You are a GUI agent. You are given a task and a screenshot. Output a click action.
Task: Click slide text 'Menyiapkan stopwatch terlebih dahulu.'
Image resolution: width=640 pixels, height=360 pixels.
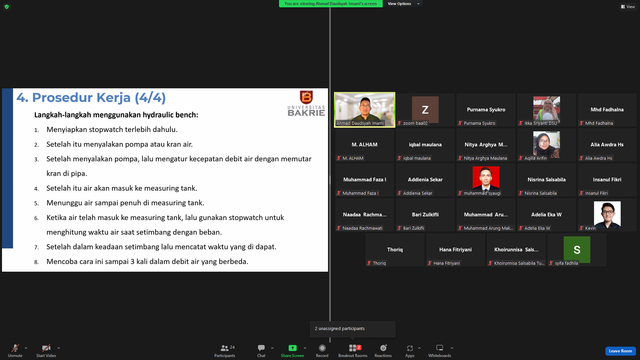[112, 129]
